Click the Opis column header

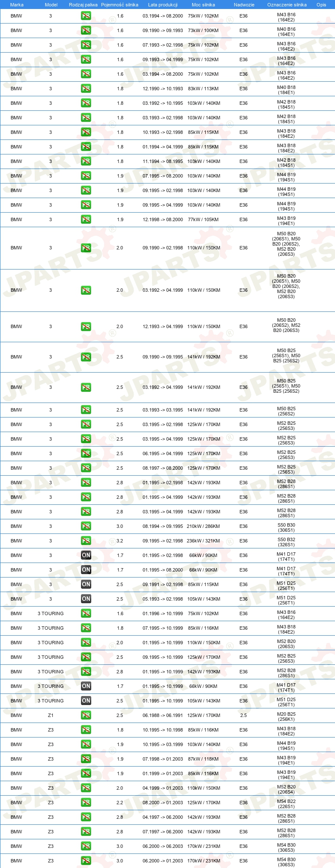321,5
